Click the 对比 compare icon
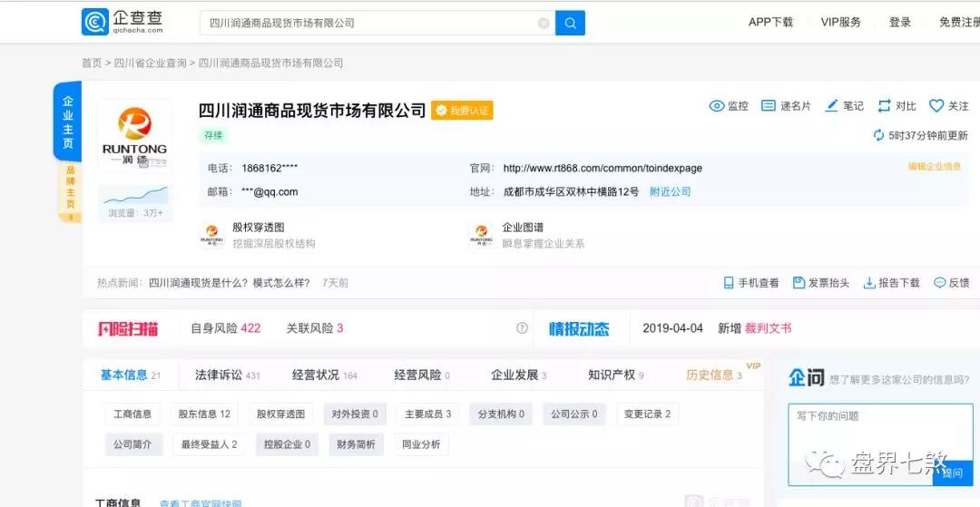The height and width of the screenshot is (507, 980). coord(884,106)
